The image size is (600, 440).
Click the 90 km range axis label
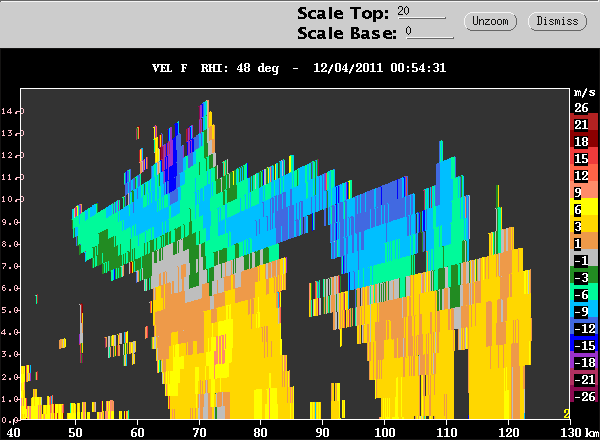[x=322, y=431]
